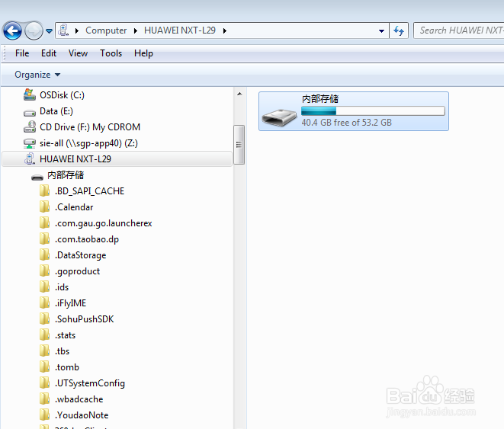Screen dimensions: 504x429
Task: Select the sie-all network drive (Z:) icon
Action: tap(30, 143)
